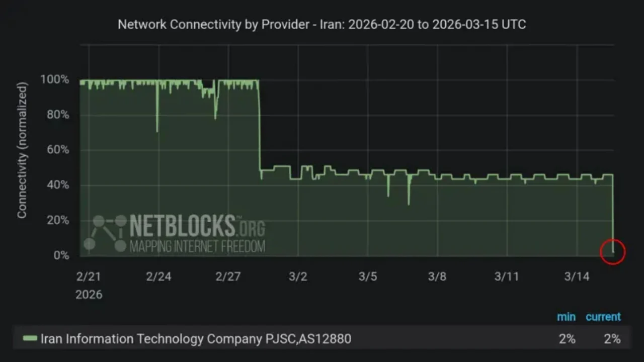
Task: Click the 3/8 date label on x-axis
Action: pos(437,277)
